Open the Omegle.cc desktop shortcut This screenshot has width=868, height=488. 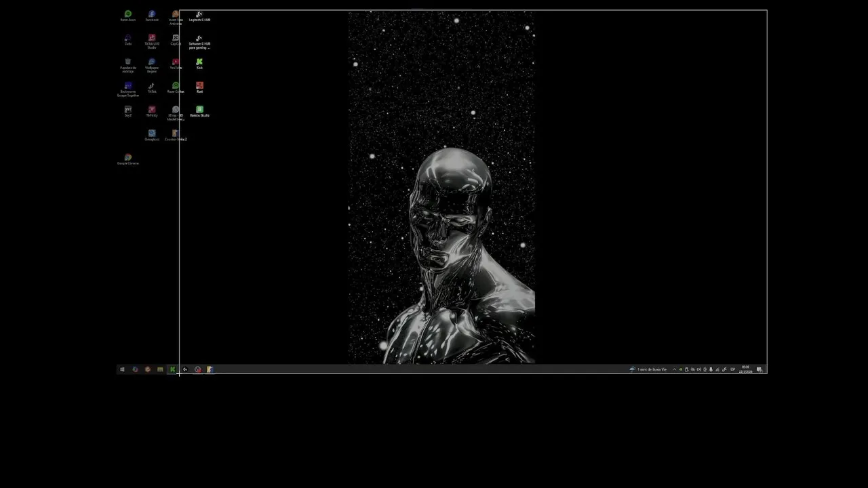[151, 135]
